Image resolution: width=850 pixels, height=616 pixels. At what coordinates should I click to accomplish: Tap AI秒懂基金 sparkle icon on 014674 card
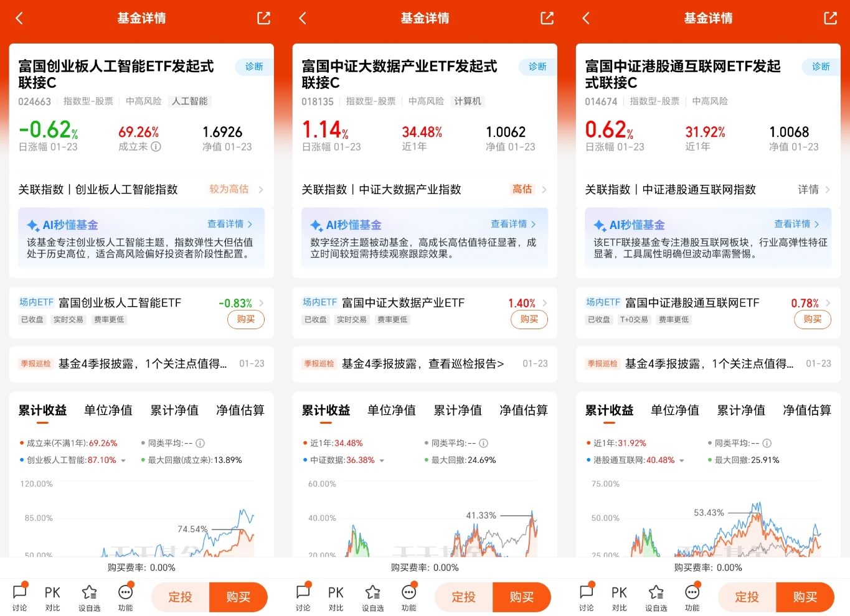click(x=600, y=225)
